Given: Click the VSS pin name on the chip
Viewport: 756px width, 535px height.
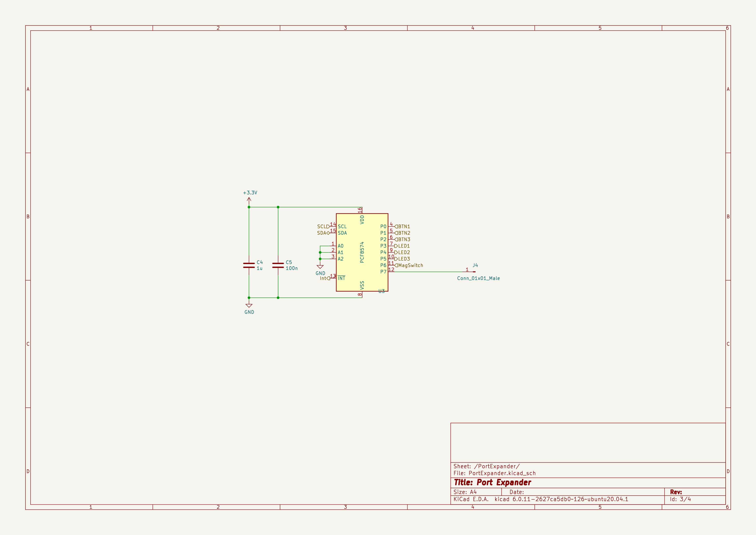Looking at the screenshot, I should click(x=362, y=285).
